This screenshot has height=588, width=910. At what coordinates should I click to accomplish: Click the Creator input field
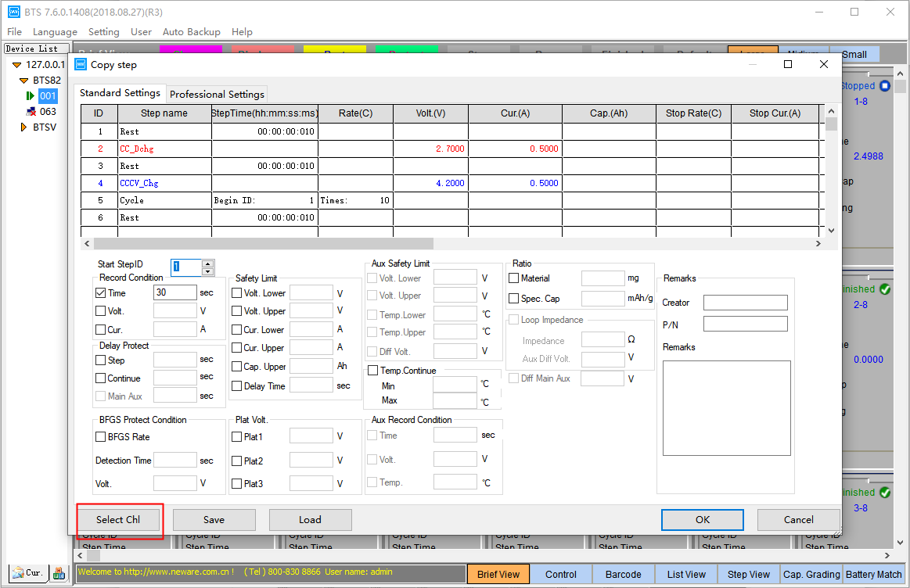[745, 302]
